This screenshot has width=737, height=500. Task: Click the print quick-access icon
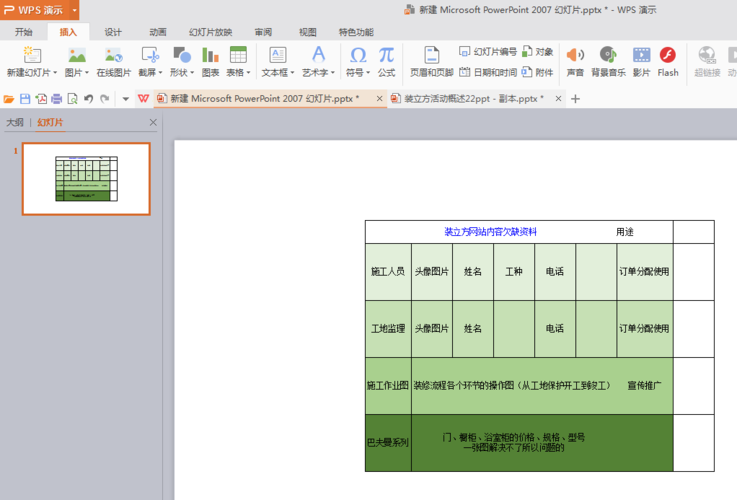(x=57, y=99)
